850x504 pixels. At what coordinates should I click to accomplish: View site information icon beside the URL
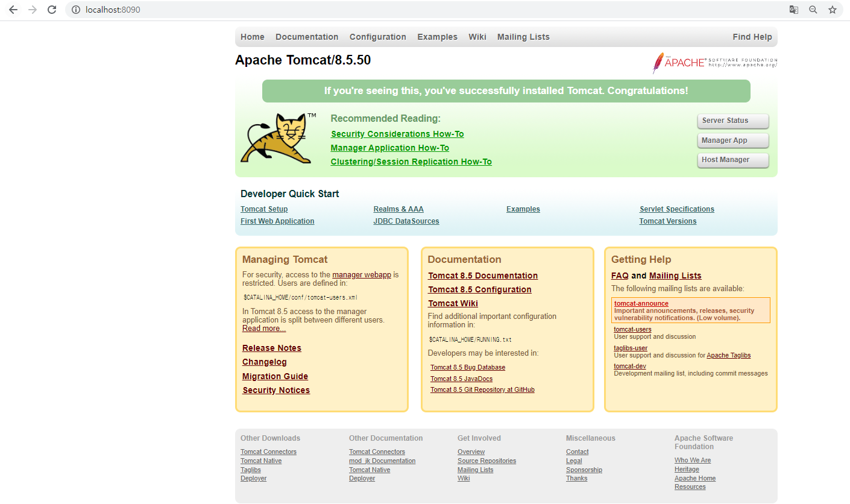[76, 10]
